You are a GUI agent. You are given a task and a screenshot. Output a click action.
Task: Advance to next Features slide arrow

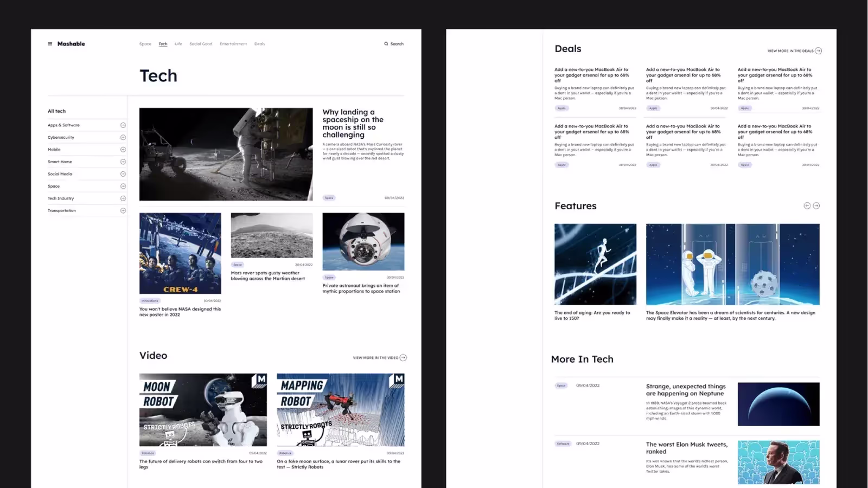point(816,206)
